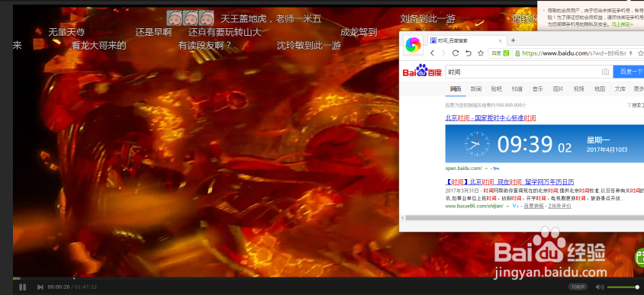644x295 pixels.
Task: Click the browser undo-close arrow icon
Action: [468, 53]
